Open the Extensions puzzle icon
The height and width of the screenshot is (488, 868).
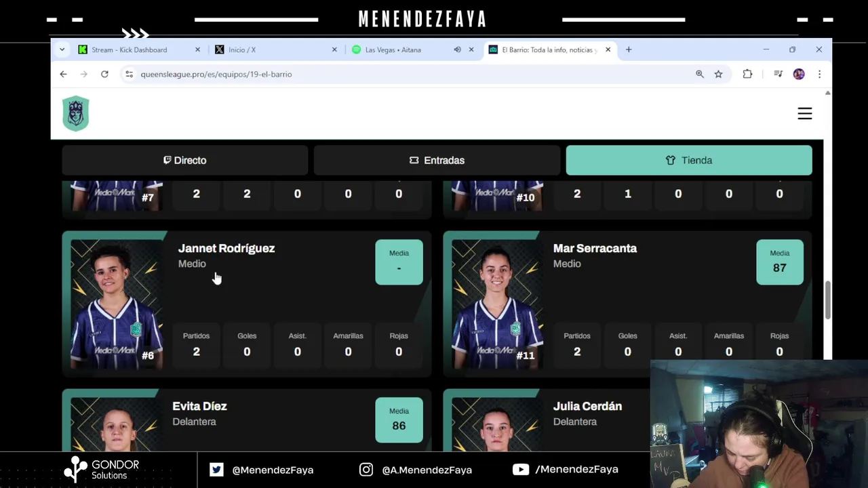pos(747,74)
